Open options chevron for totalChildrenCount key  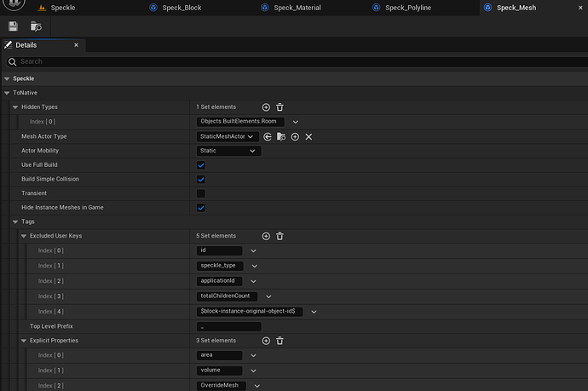268,296
